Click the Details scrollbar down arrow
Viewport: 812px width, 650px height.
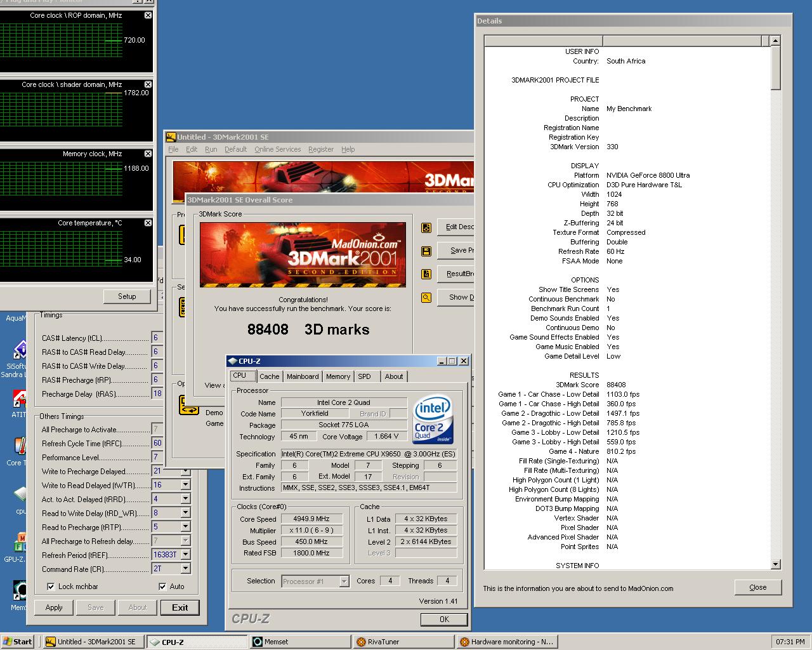click(x=775, y=564)
